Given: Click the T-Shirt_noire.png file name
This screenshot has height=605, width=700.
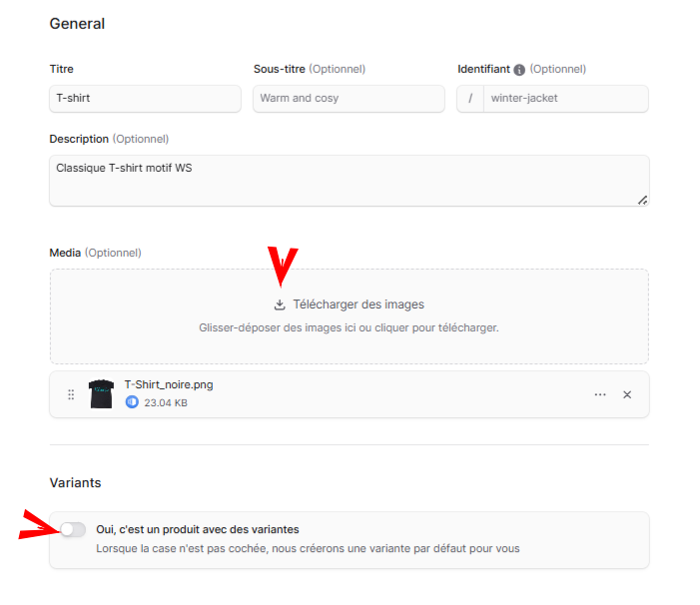Looking at the screenshot, I should 169,384.
